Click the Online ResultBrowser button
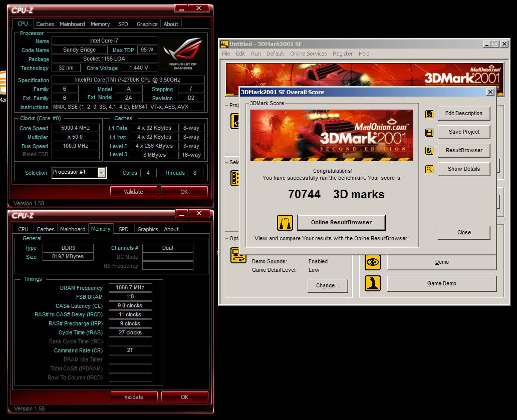Screen dimensions: 517x420 pyautogui.click(x=341, y=222)
